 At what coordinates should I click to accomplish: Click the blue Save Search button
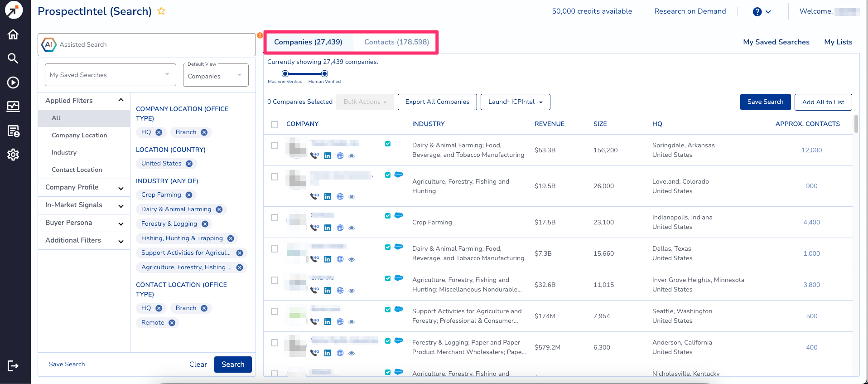765,102
